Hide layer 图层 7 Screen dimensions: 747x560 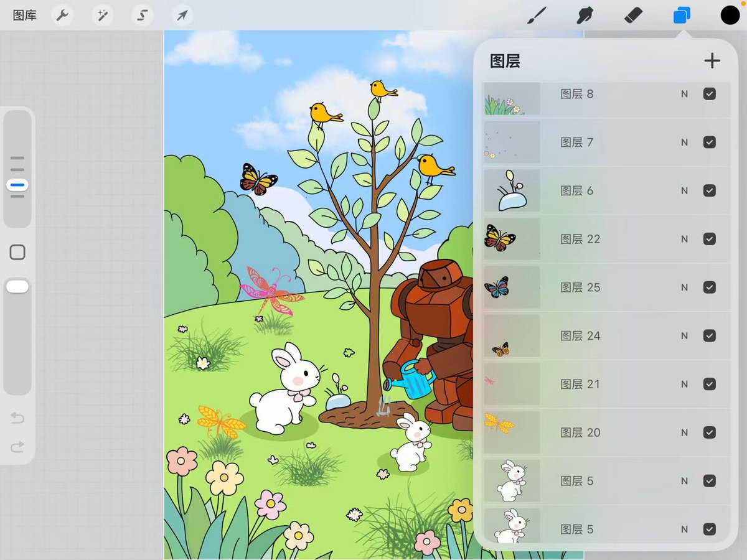point(709,142)
